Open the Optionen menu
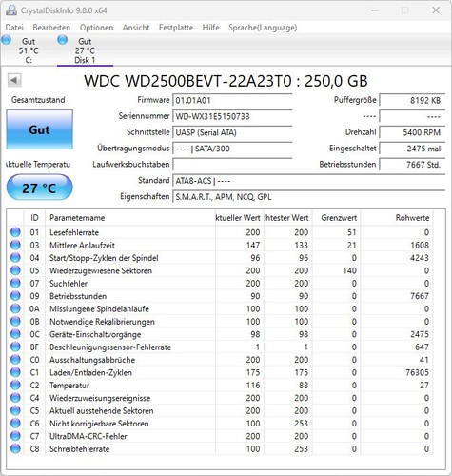This screenshot has height=476, width=452. pyautogui.click(x=96, y=28)
